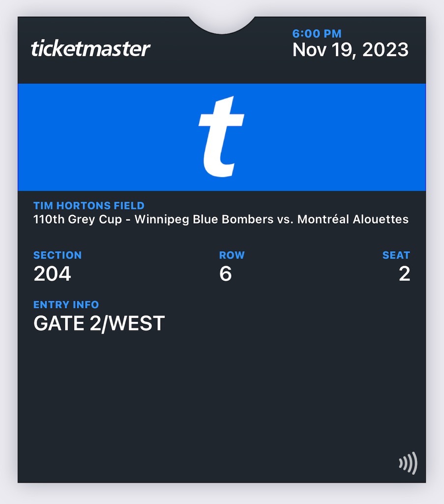Screen dimensions: 444x504
Task: Click the Montréal Alouettes team name
Action: [x=353, y=220]
